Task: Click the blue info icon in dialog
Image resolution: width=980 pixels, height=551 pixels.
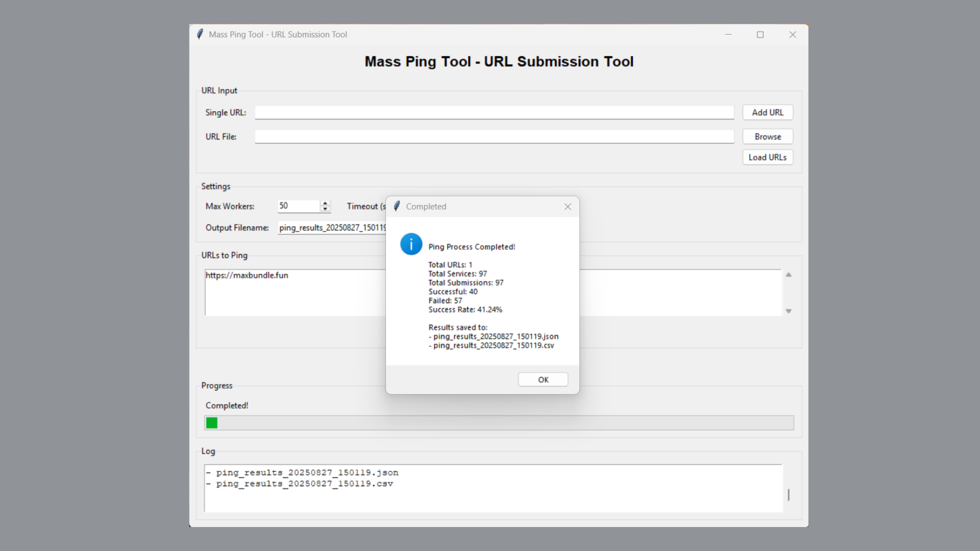Action: tap(411, 244)
